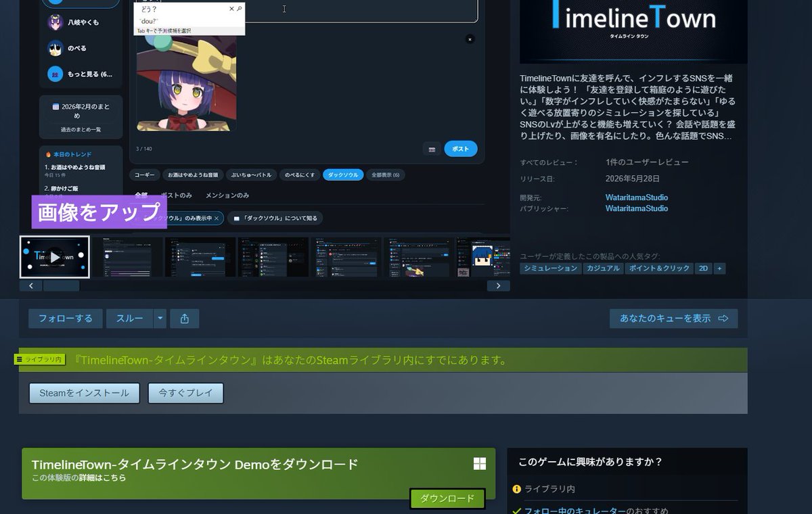Viewport: 812px width, 514px height.
Task: Open the フォロー中のキュレーター link
Action: click(x=575, y=511)
